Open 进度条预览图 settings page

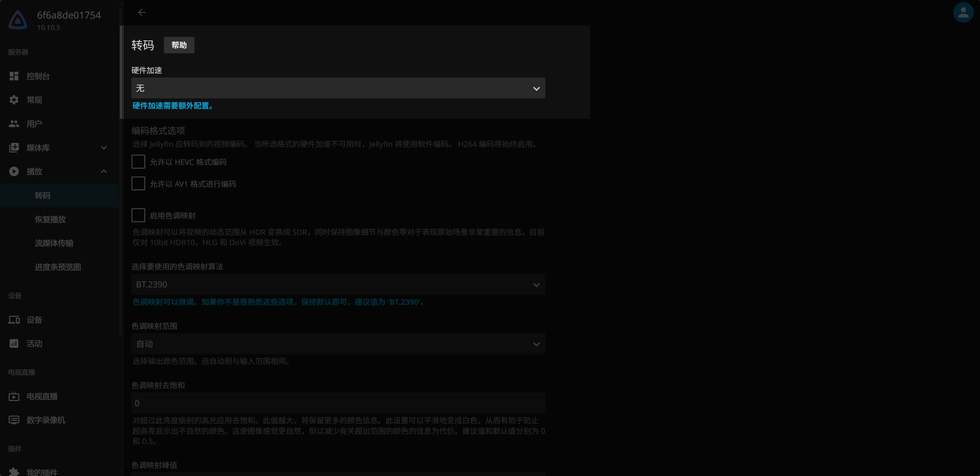(59, 267)
